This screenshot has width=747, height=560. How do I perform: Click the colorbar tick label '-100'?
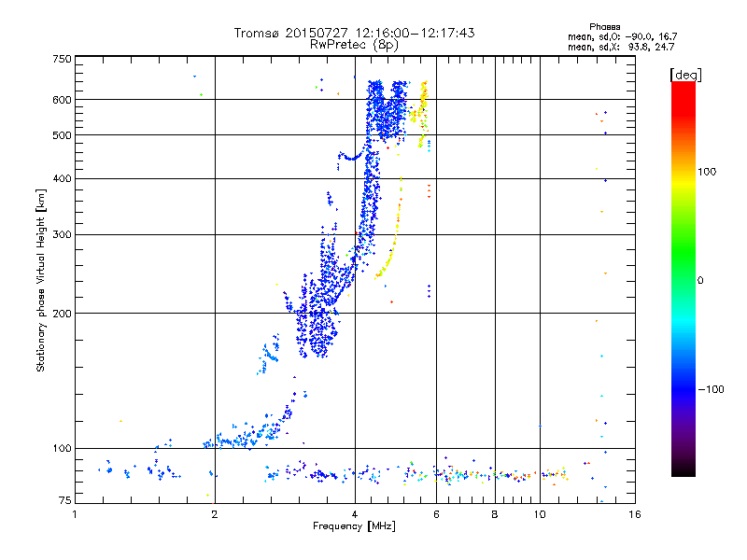711,389
